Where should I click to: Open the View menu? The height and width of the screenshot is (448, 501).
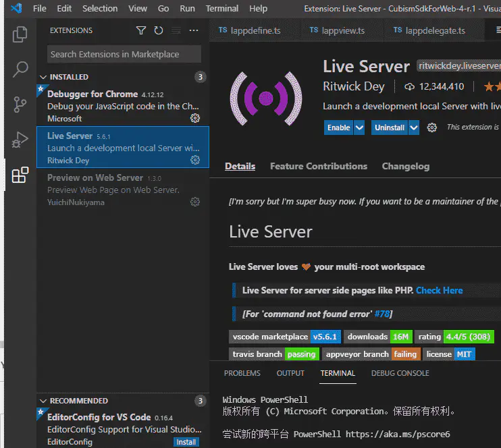pos(138,8)
